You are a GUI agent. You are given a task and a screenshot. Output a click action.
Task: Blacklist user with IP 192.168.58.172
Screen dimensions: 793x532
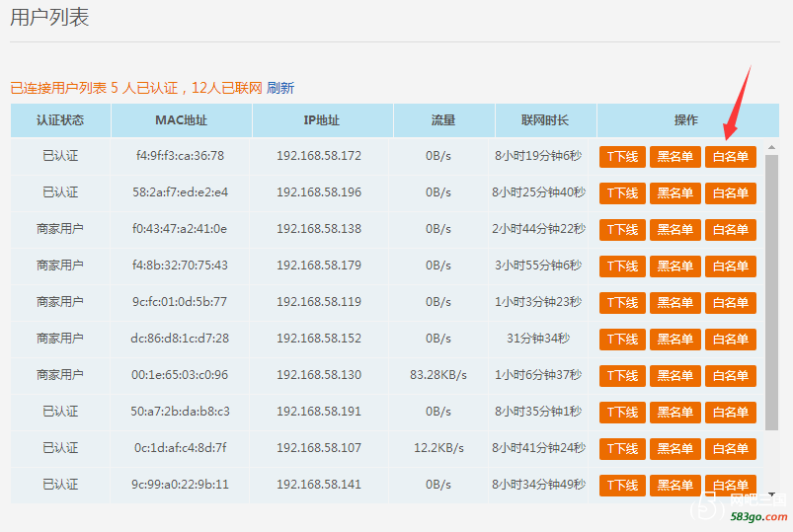(675, 157)
